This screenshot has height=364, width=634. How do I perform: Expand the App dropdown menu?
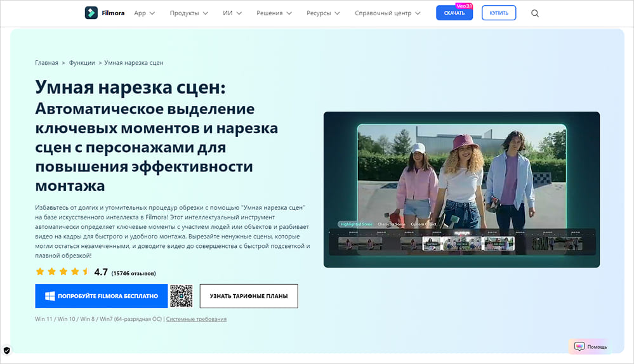(x=144, y=13)
